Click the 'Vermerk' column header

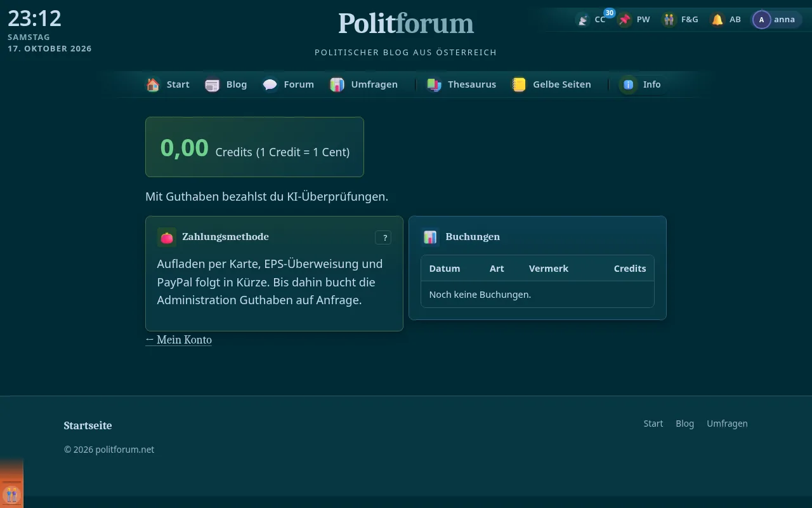(x=549, y=269)
